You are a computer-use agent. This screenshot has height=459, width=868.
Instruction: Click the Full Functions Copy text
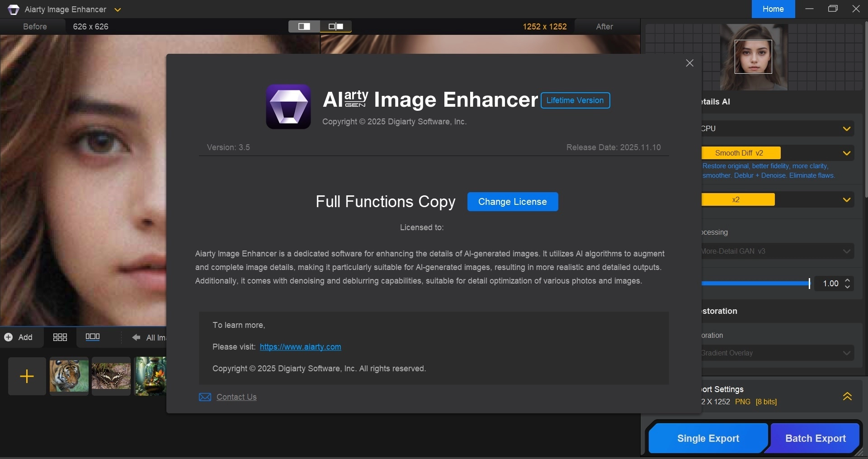[386, 202]
